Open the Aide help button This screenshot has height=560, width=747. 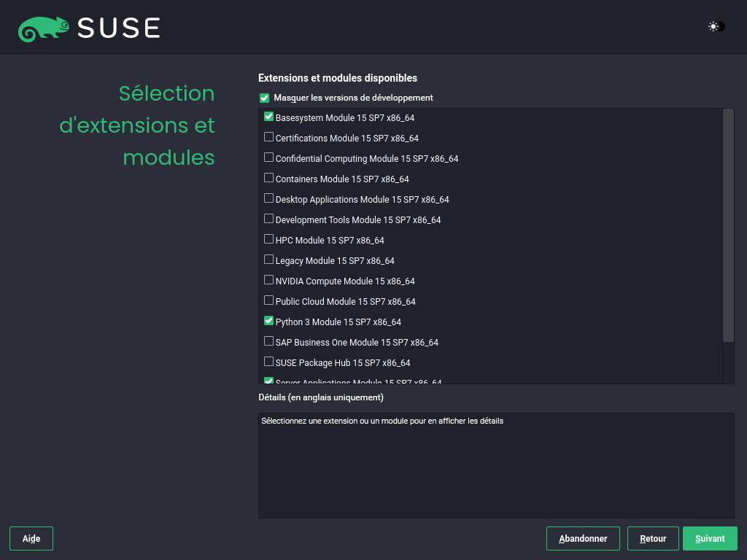coord(31,539)
